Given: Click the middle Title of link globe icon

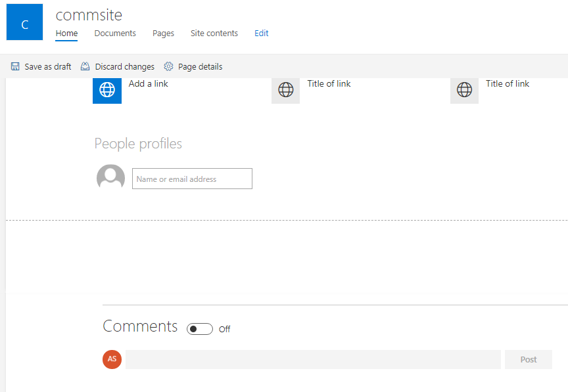Looking at the screenshot, I should (286, 90).
